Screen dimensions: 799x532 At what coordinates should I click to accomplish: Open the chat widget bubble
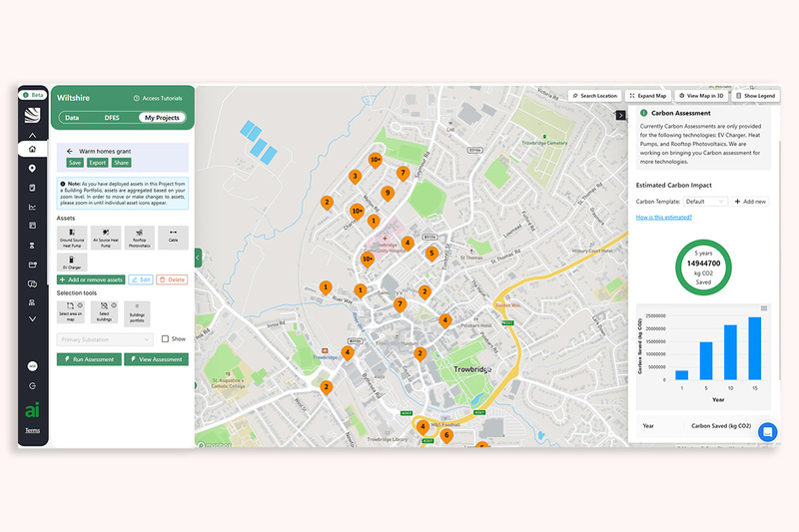[767, 431]
